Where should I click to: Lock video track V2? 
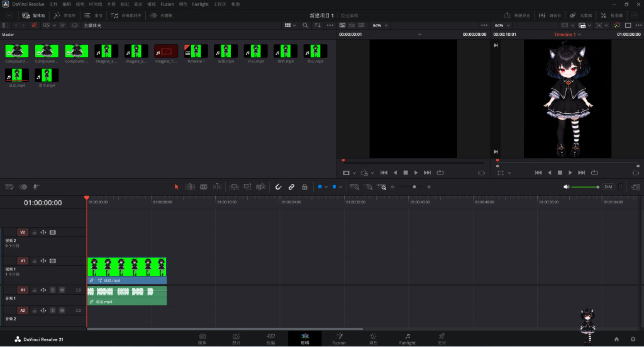[35, 232]
